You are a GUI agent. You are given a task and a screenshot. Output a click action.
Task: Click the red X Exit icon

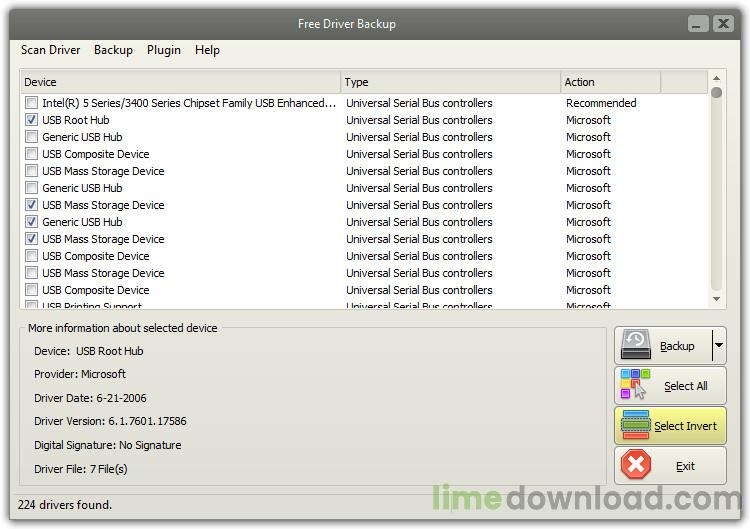point(636,464)
